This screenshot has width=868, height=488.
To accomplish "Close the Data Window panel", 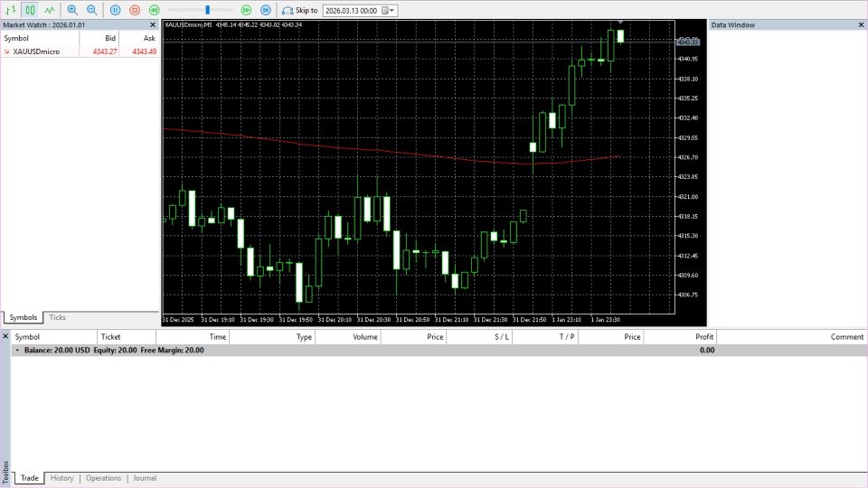I will click(x=861, y=25).
